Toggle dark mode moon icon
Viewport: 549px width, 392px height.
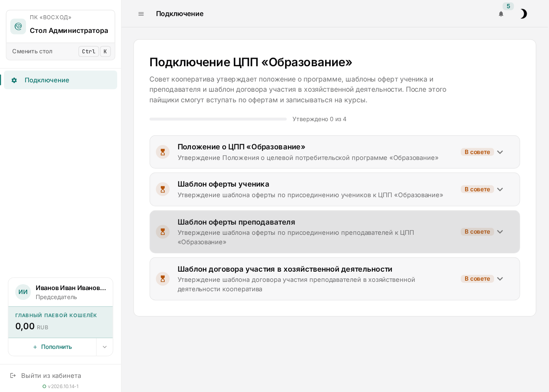tap(524, 14)
